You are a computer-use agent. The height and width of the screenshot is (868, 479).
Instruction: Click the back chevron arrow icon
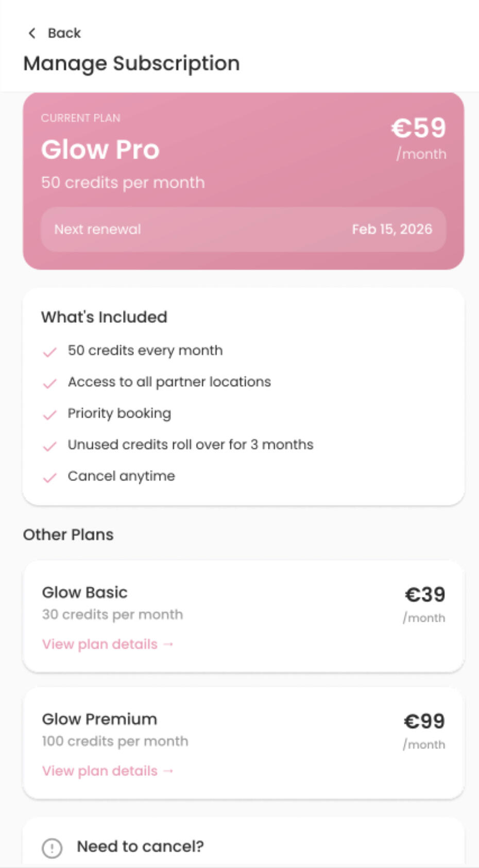[32, 33]
